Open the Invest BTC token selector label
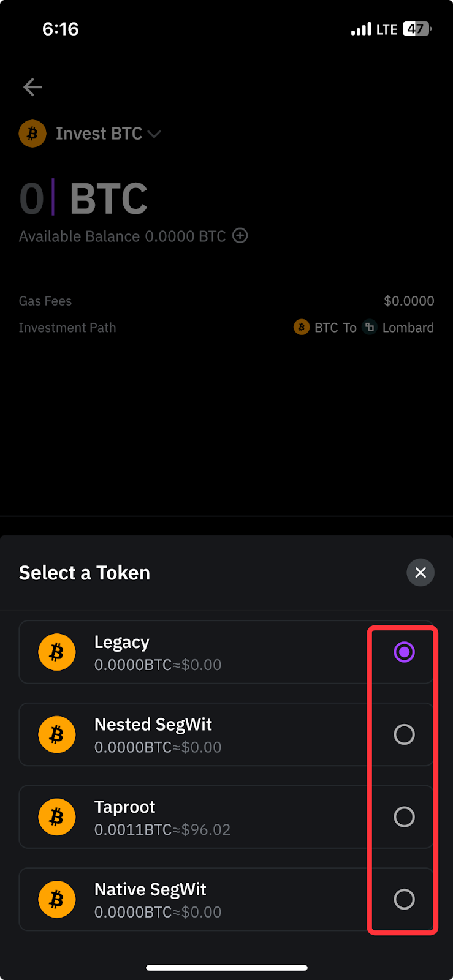The image size is (453, 980). [99, 134]
